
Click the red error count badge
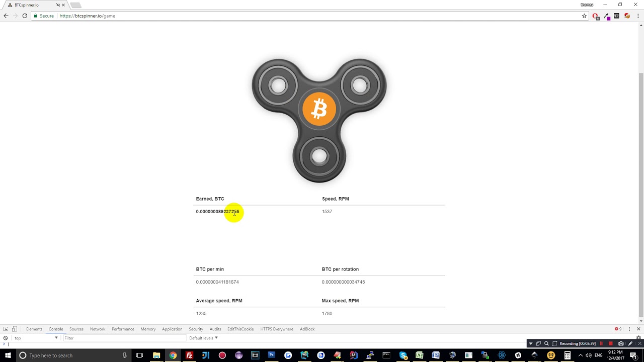pos(618,329)
